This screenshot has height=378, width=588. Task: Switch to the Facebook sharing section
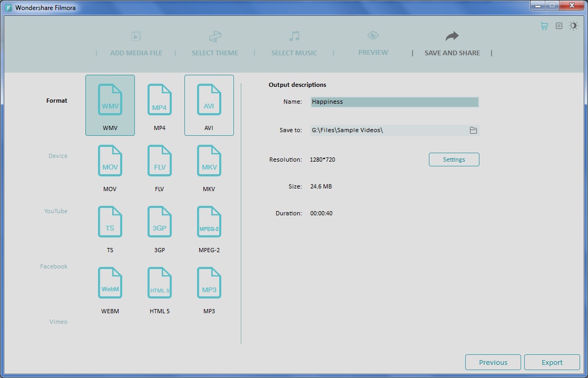pos(53,266)
